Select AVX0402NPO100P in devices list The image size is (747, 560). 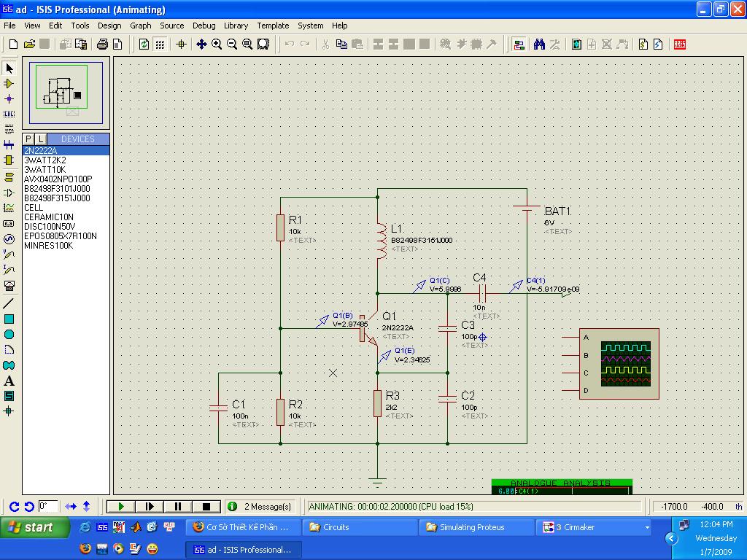pos(58,179)
